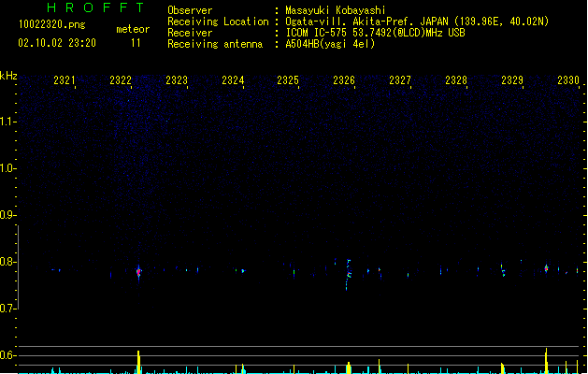Click the 0.7 kHz axis label

point(7,309)
